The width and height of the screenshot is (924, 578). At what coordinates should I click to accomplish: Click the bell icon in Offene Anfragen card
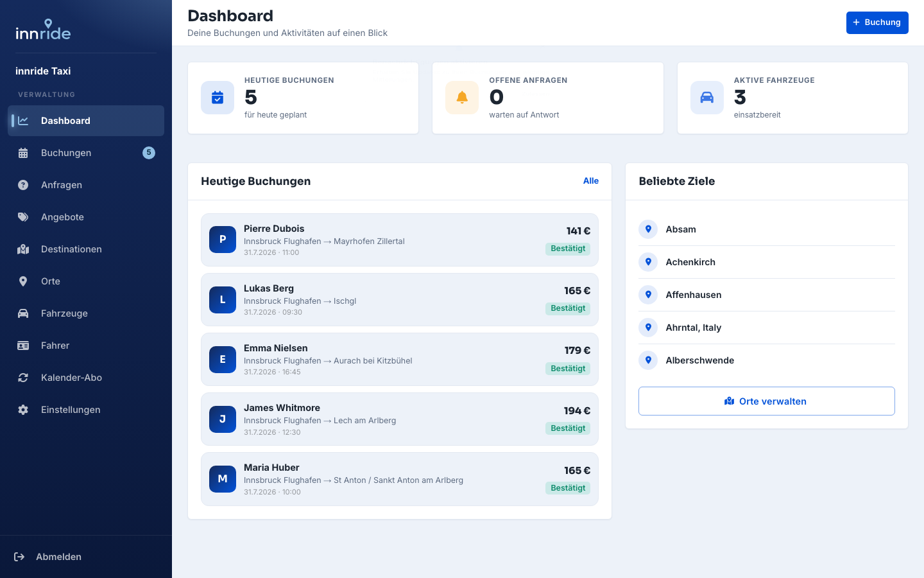pyautogui.click(x=462, y=98)
